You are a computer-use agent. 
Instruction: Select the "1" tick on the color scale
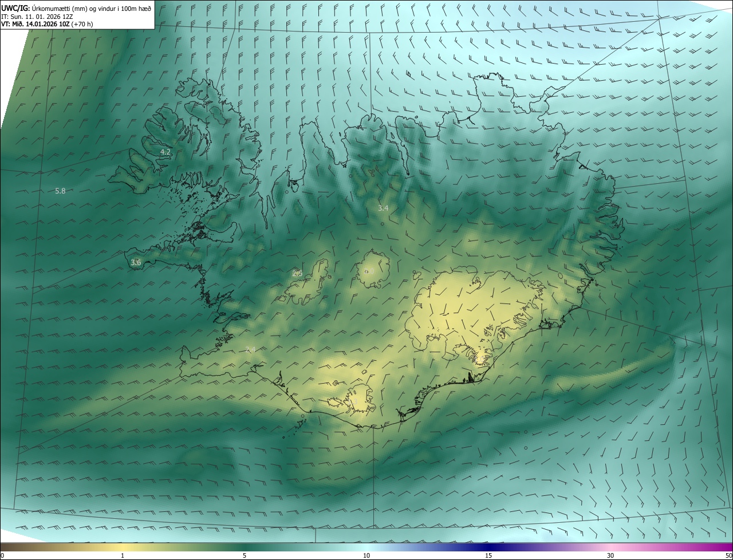click(123, 555)
